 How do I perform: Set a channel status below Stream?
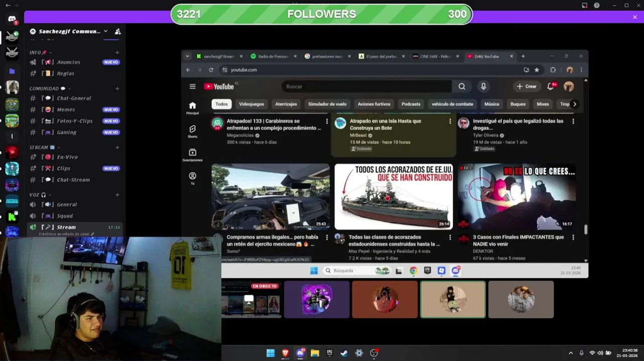(x=66, y=234)
